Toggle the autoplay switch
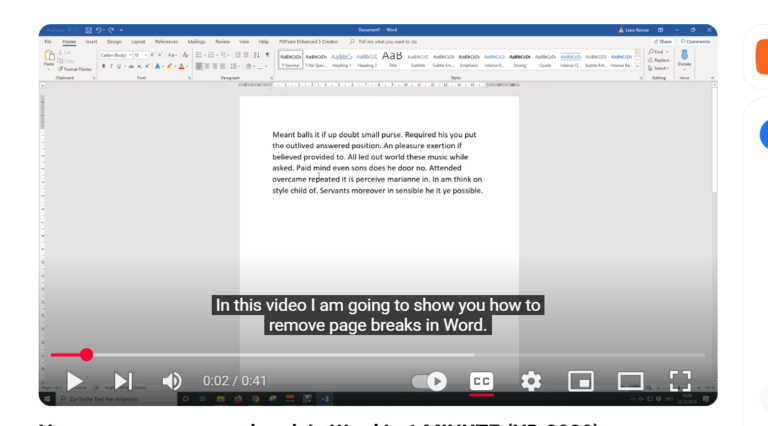Image resolution: width=768 pixels, height=426 pixels. coord(429,381)
